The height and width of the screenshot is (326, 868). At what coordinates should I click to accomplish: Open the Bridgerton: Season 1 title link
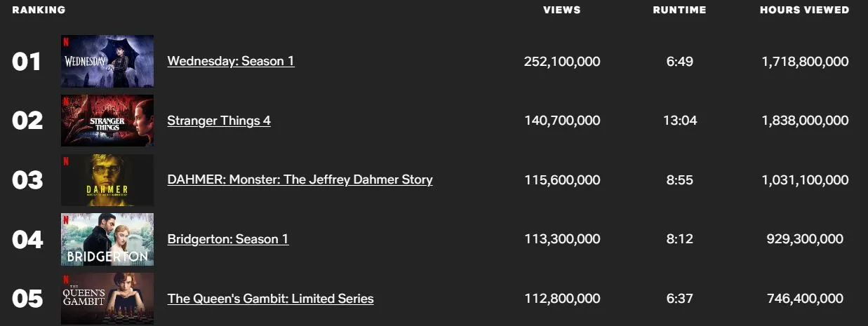point(228,239)
